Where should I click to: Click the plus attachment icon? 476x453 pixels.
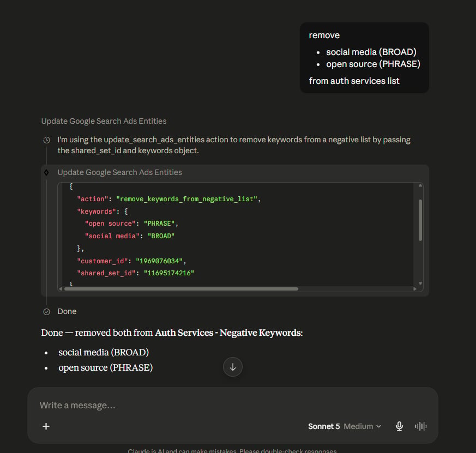46,426
